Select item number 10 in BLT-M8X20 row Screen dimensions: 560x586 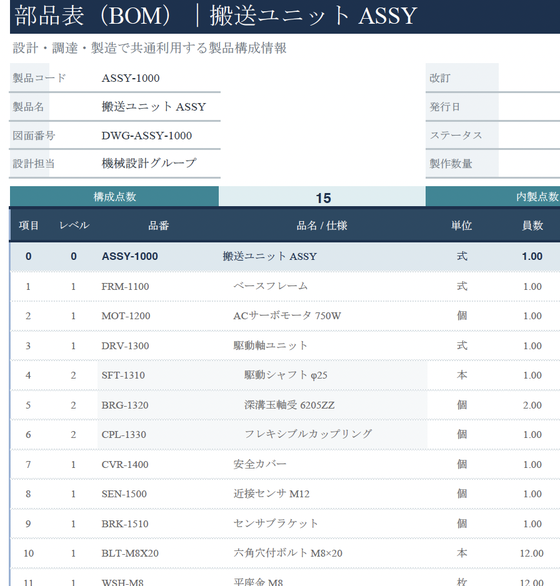coord(29,553)
